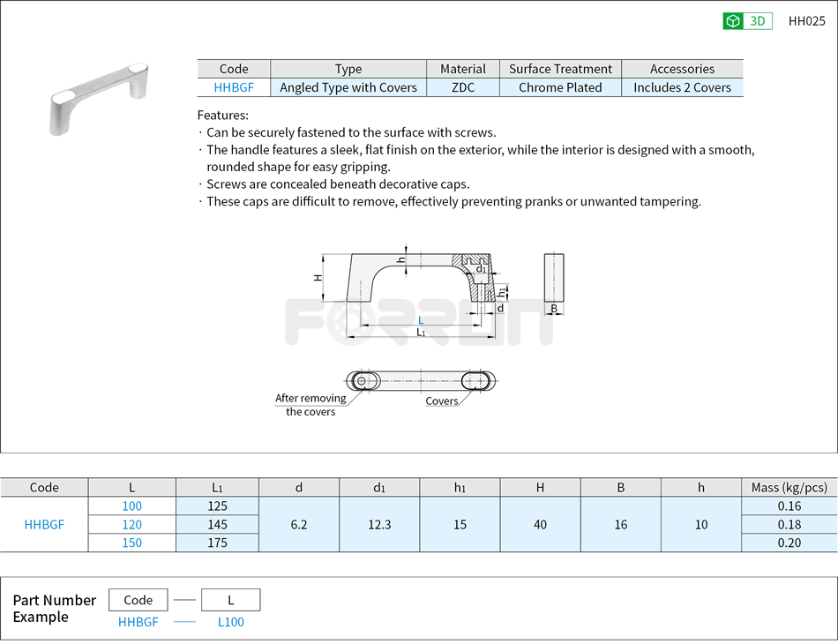Click the HHBGF code in the spec table header
838x644 pixels.
point(234,87)
